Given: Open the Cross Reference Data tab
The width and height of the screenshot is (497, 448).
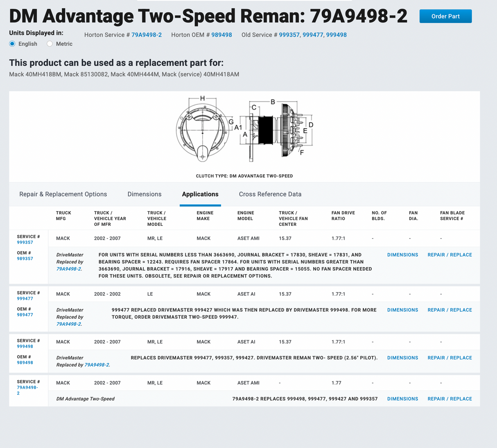Looking at the screenshot, I should tap(270, 194).
